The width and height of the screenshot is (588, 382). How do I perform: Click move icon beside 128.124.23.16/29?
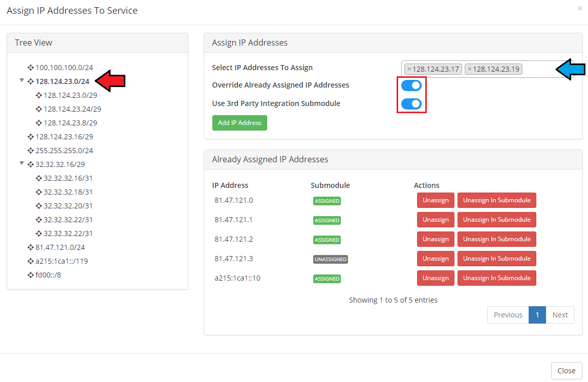coord(30,137)
